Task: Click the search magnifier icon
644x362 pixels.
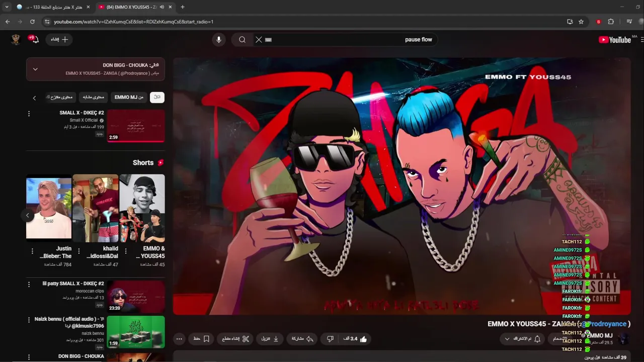Action: point(242,40)
